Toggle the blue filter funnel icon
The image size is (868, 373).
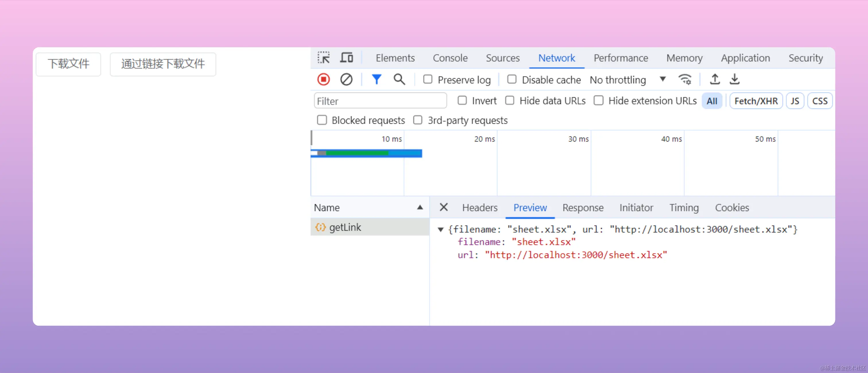tap(376, 80)
